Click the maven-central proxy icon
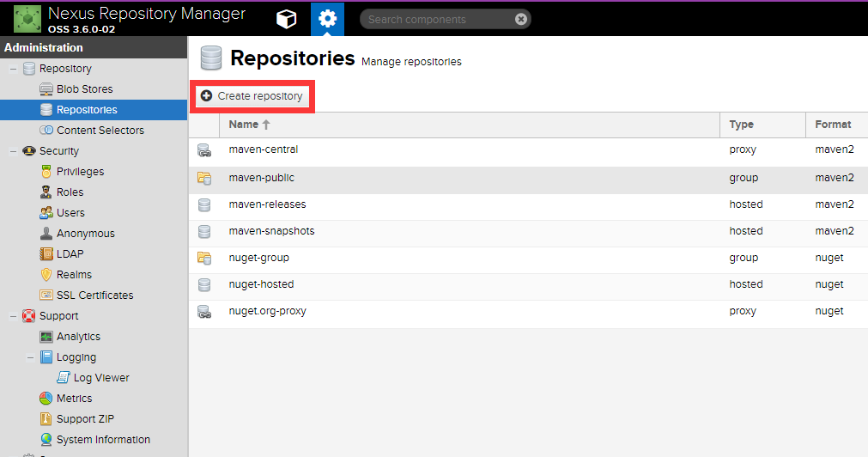This screenshot has width=868, height=457. point(204,150)
